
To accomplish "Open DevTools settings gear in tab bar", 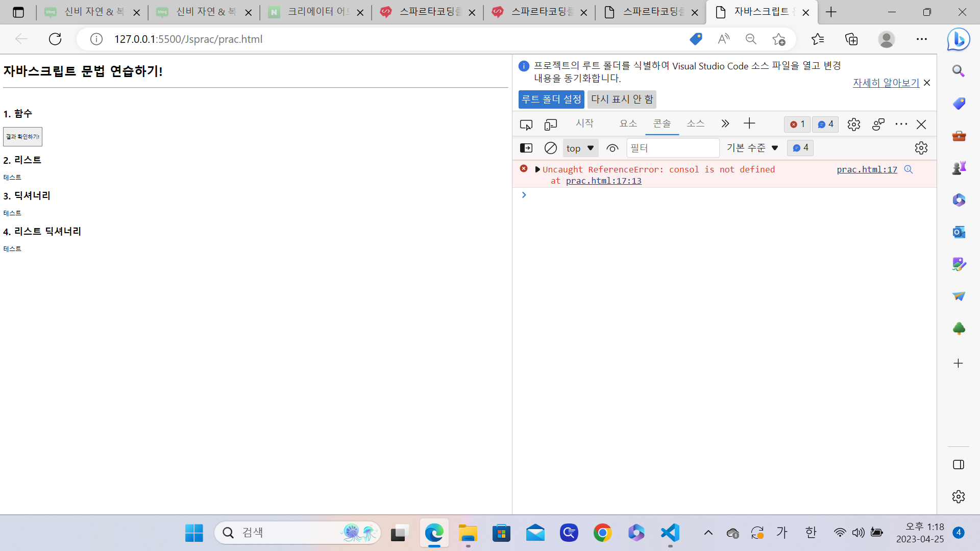I will [x=854, y=124].
